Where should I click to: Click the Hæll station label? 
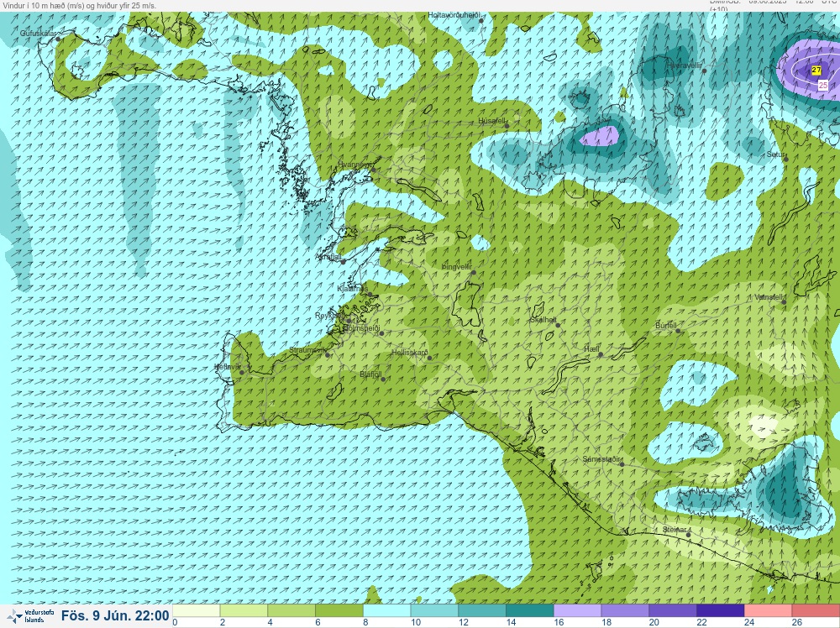point(591,349)
